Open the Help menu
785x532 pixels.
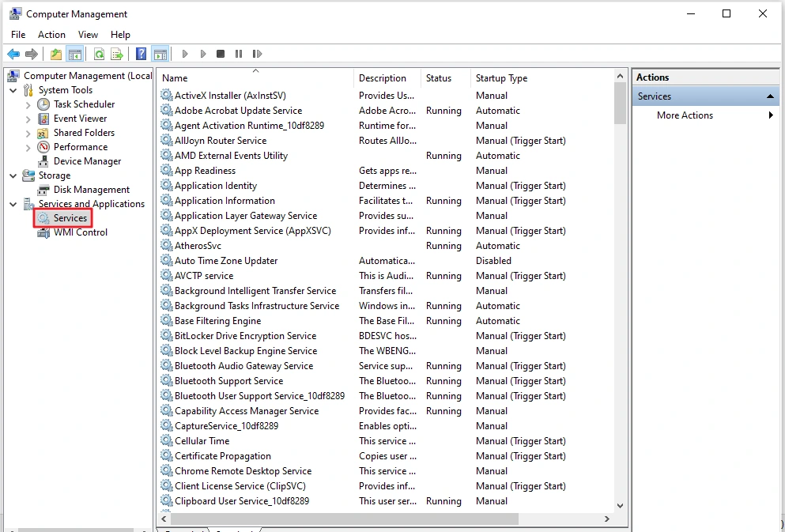pos(120,35)
